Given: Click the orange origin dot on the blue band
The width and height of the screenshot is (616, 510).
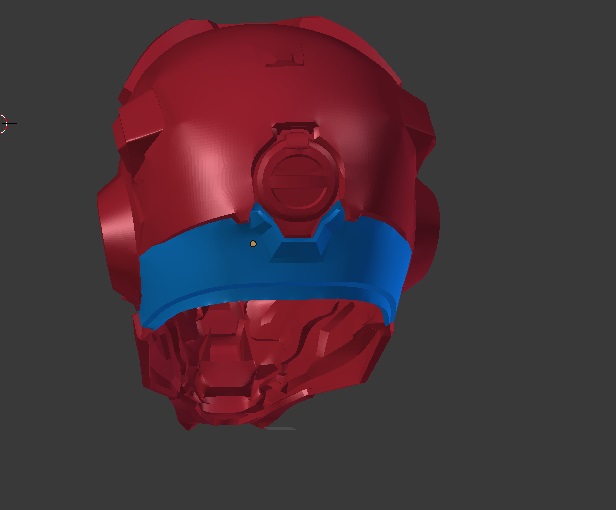Looking at the screenshot, I should tap(253, 244).
